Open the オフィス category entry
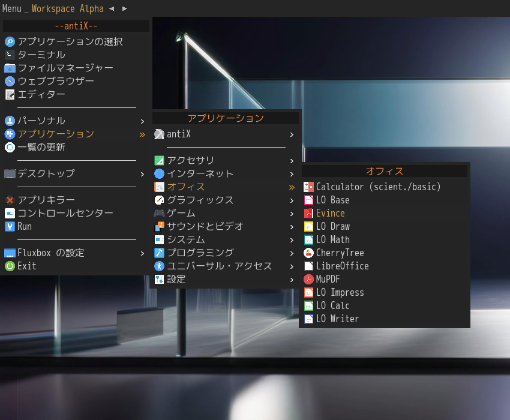Viewport: 510px width, 420px height. coord(226,187)
